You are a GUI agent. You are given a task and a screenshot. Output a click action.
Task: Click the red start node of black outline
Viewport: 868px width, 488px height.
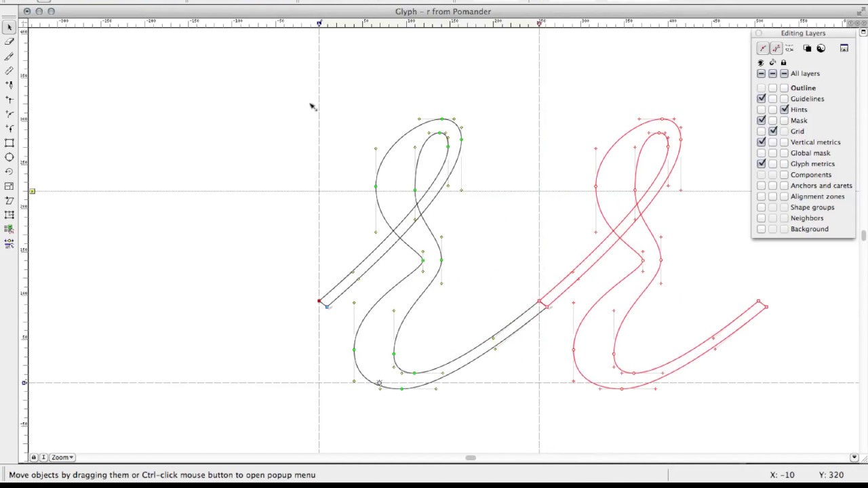pos(319,301)
